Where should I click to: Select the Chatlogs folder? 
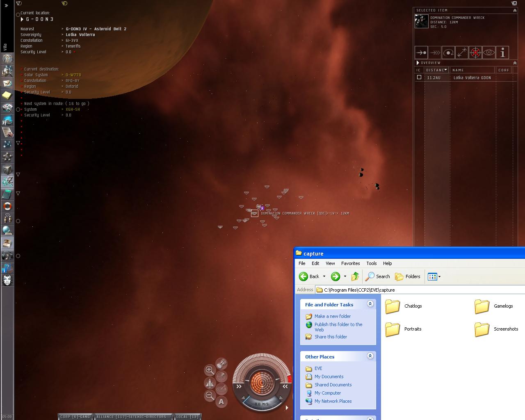[x=404, y=306]
